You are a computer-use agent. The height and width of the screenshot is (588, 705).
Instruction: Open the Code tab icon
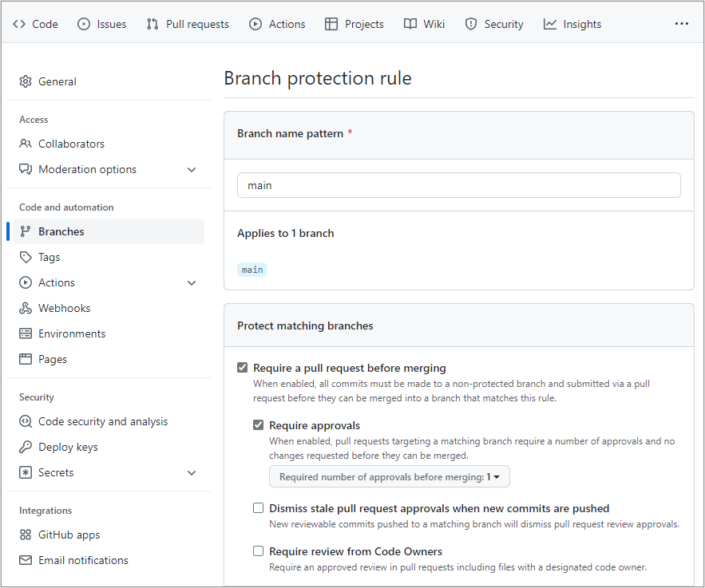[x=18, y=24]
